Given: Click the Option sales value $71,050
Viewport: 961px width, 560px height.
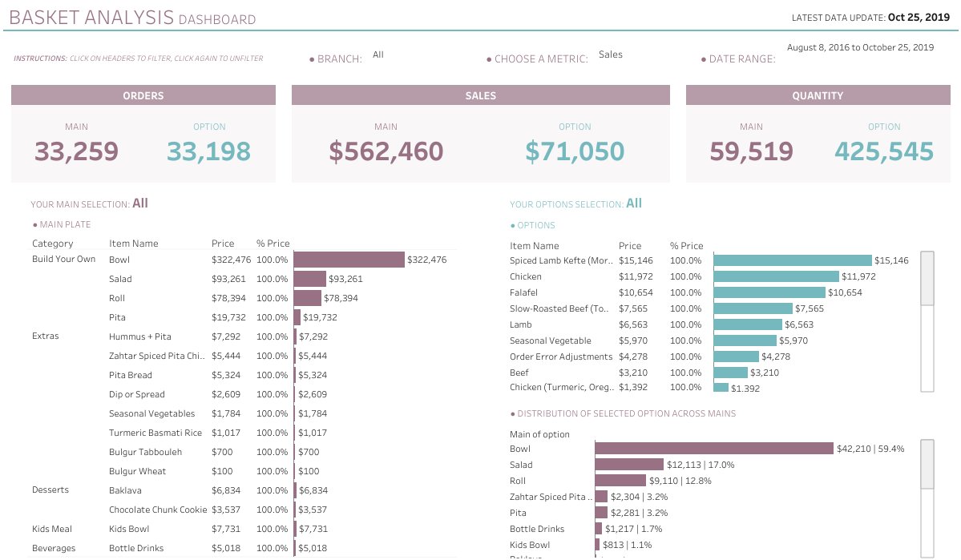Looking at the screenshot, I should [x=575, y=151].
